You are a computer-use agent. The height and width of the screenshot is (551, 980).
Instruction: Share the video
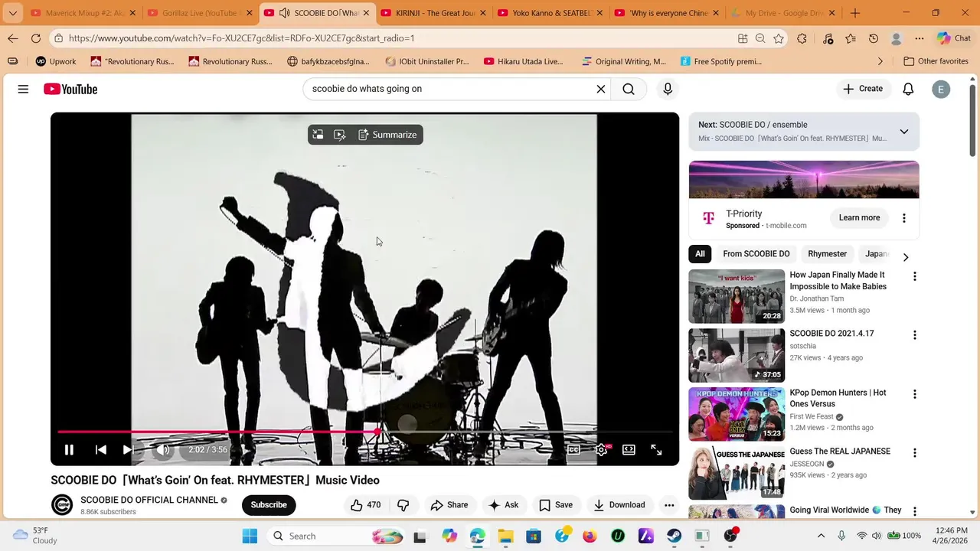[x=449, y=505]
